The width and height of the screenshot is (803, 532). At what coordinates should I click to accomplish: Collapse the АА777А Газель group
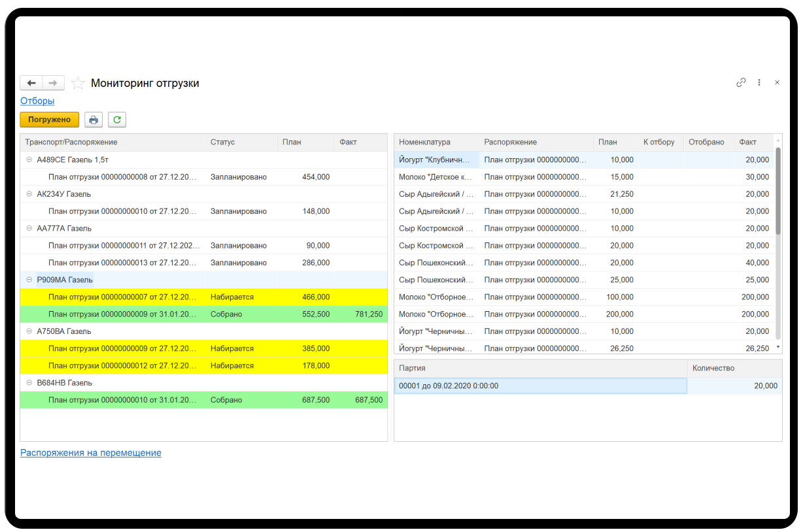click(29, 228)
